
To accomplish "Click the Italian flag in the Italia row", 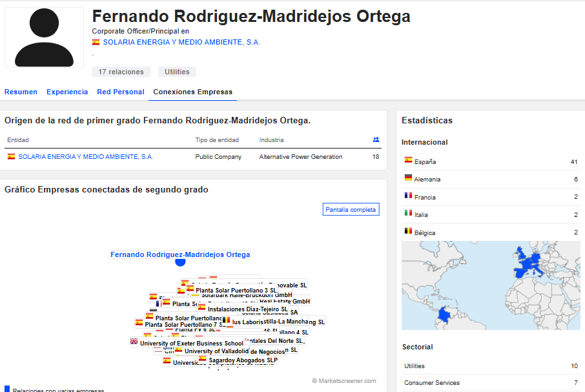I will pos(409,212).
